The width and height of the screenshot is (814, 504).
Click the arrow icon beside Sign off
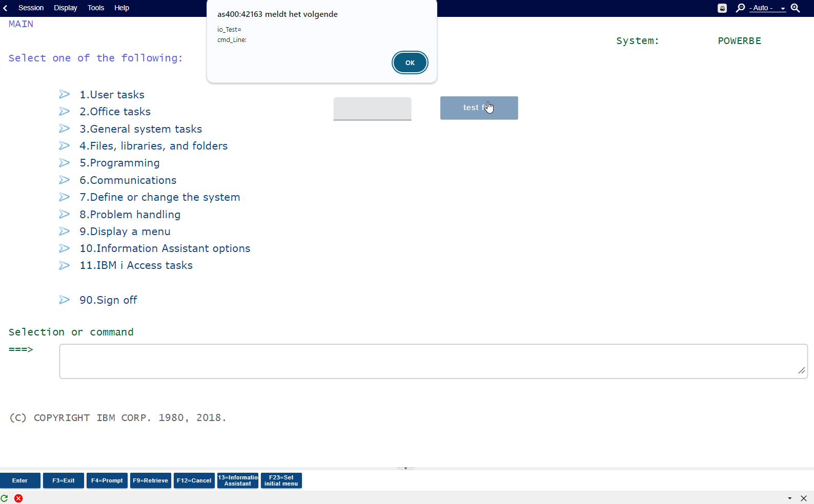(x=64, y=300)
